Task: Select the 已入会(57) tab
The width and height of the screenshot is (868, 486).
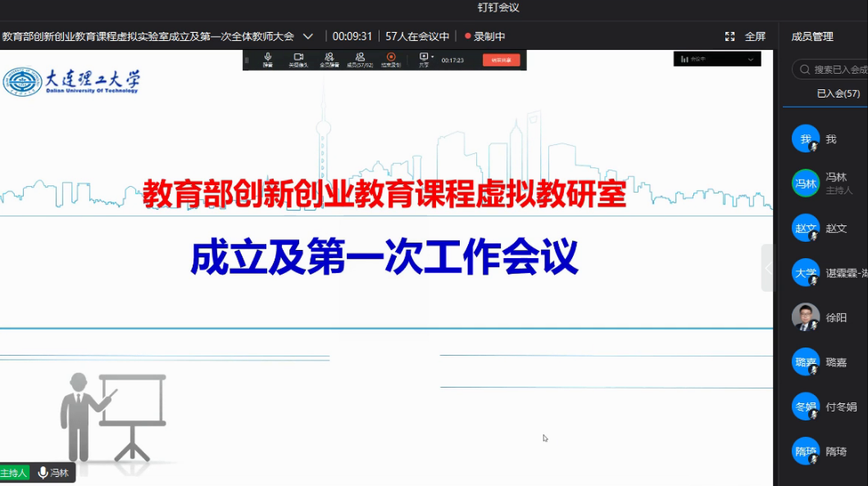Action: [838, 93]
